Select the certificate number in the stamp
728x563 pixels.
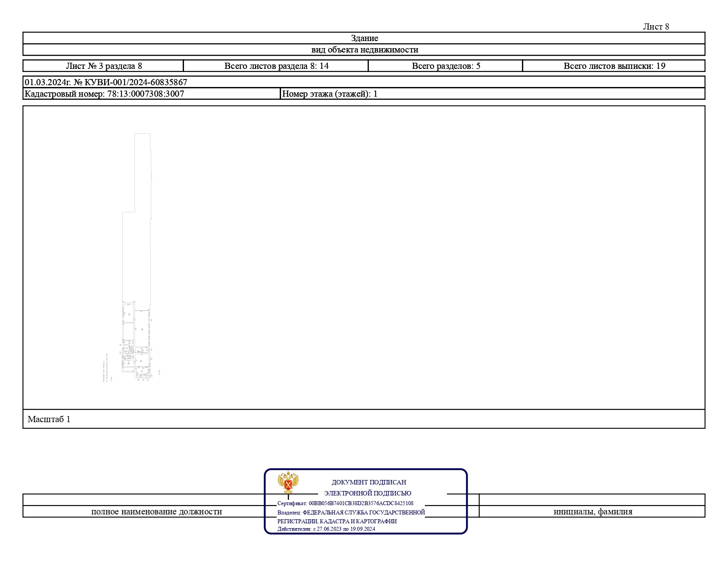click(360, 503)
